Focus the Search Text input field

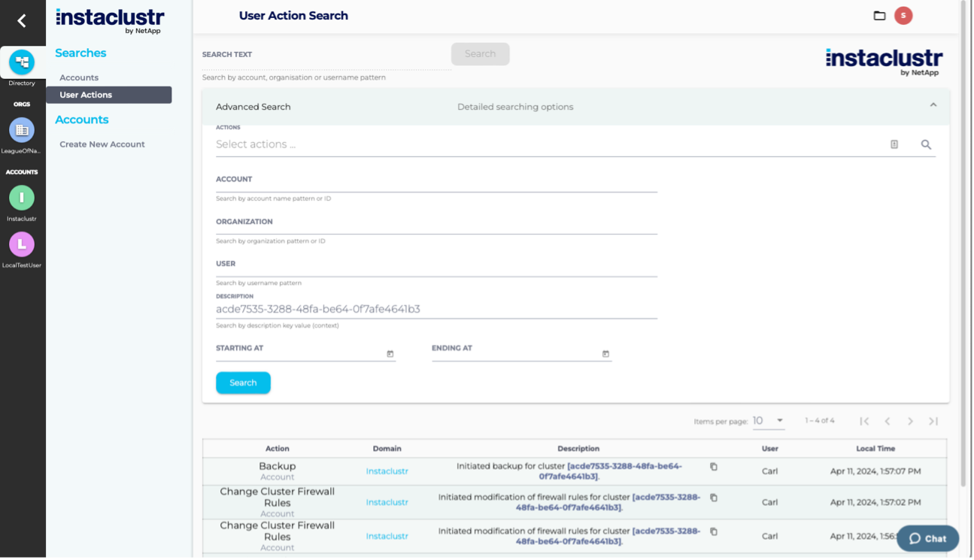pos(326,56)
